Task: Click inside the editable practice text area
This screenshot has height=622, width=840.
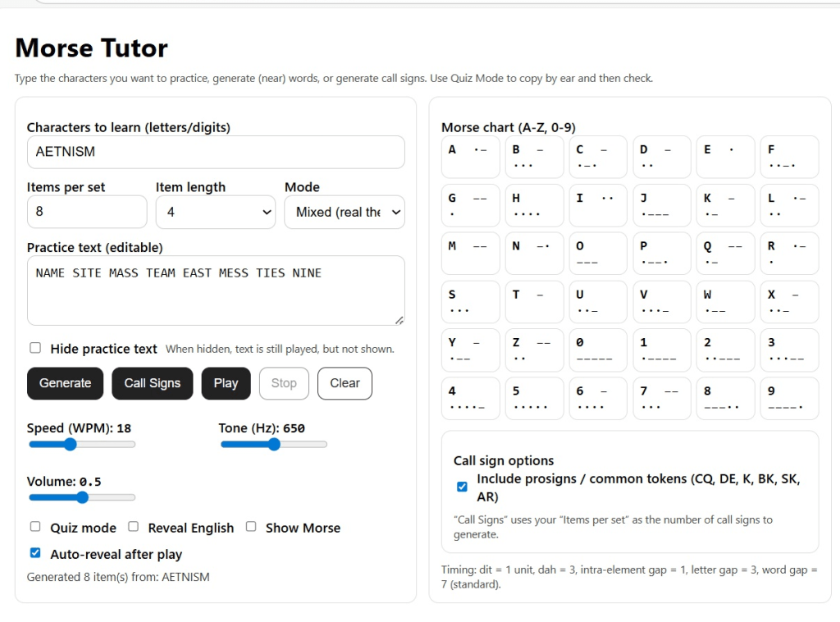Action: 215,290
